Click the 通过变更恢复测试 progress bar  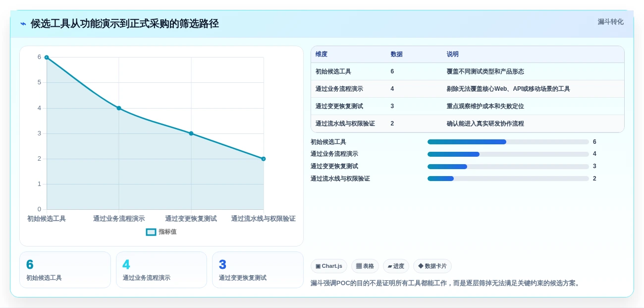click(508, 167)
